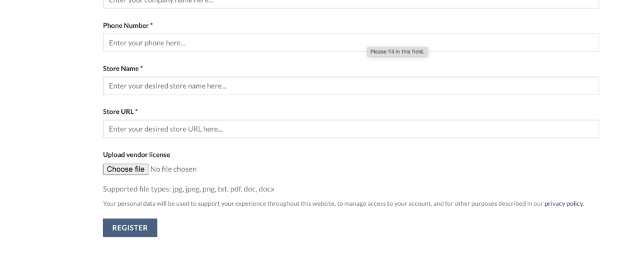Open the privacy policy link
This screenshot has height=255, width=644.
click(563, 203)
